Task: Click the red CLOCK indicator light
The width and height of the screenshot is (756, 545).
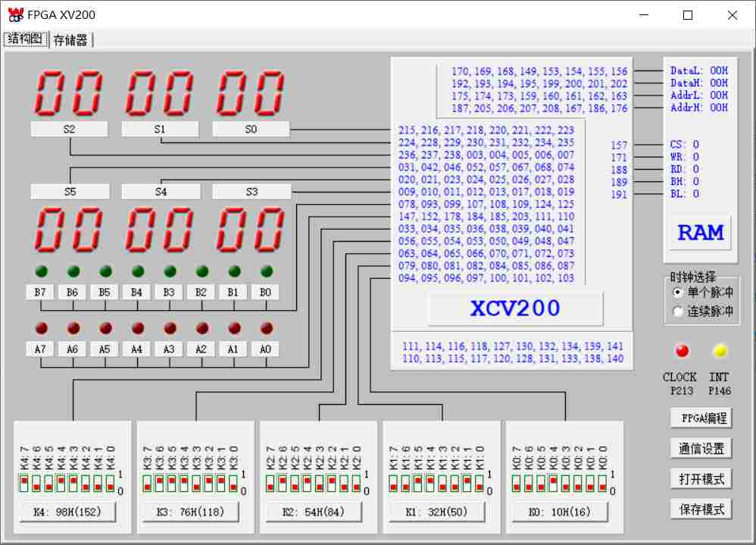Action: coord(683,351)
